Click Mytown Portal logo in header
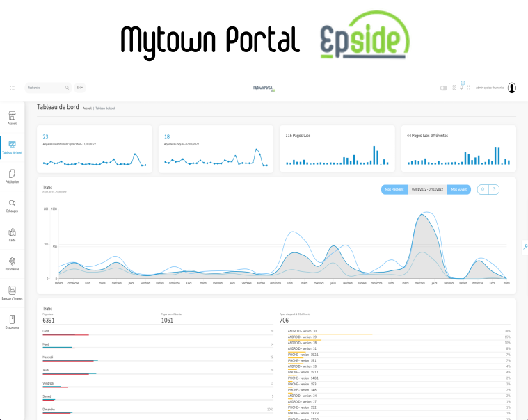Image resolution: width=528 pixels, height=420 pixels. 264,88
